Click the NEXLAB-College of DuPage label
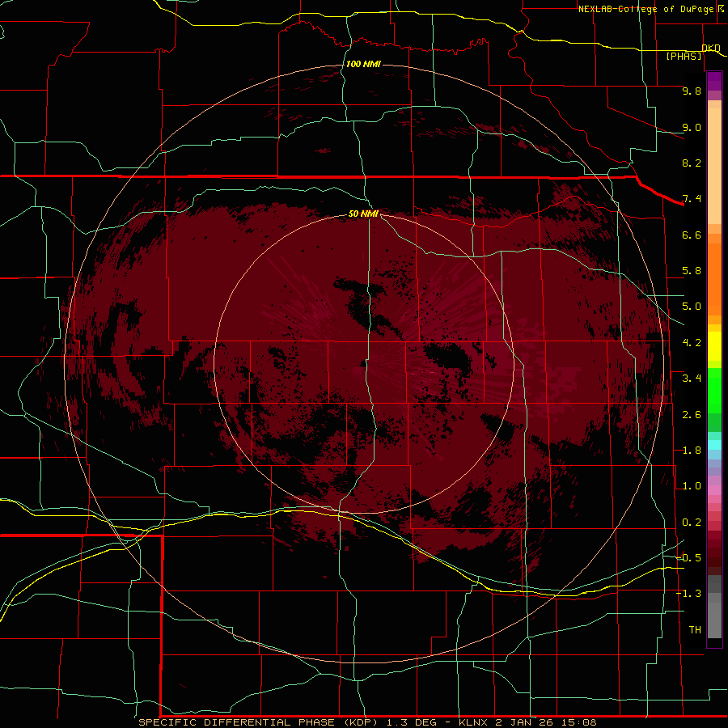728x728 pixels. pyautogui.click(x=645, y=9)
